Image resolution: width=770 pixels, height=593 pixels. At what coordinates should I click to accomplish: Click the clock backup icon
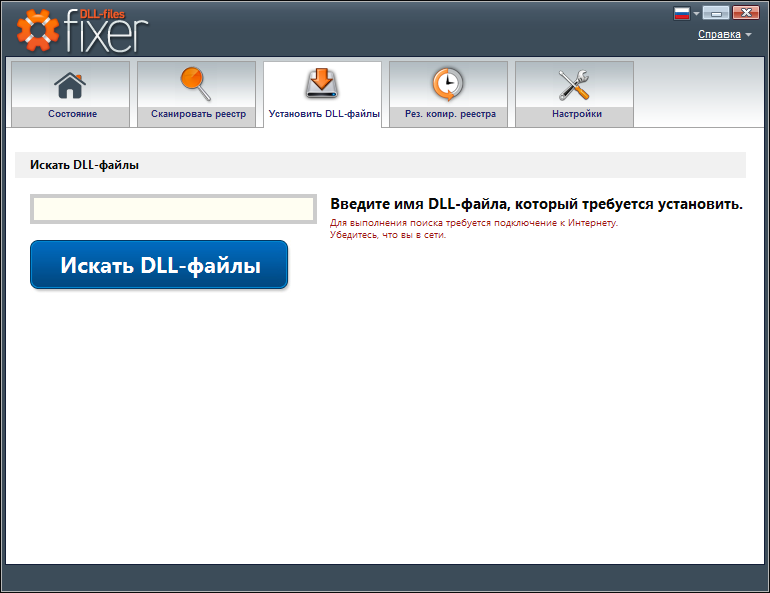(447, 84)
